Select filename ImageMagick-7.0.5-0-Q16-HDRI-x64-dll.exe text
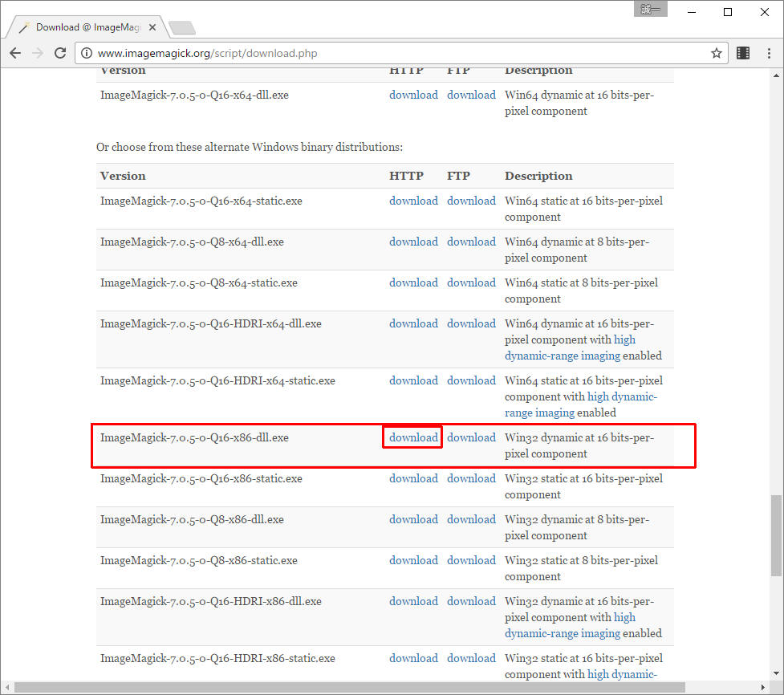Screen dimensions: 784x695 pos(211,324)
